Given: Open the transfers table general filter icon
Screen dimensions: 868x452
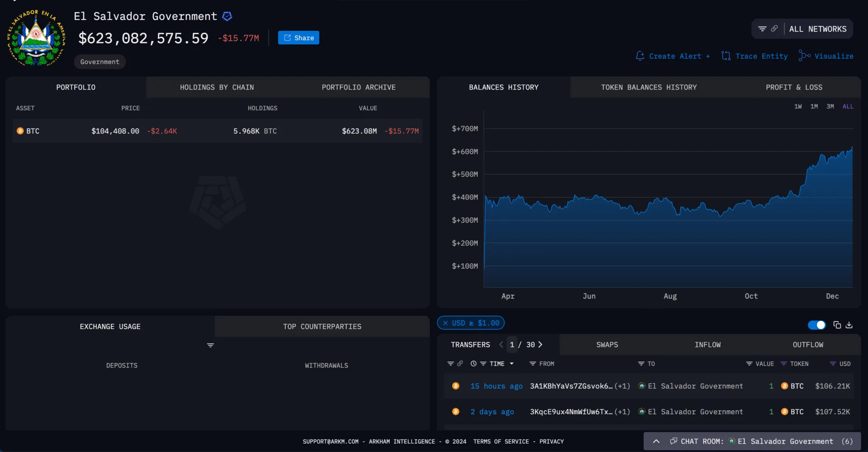Looking at the screenshot, I should click(x=450, y=364).
